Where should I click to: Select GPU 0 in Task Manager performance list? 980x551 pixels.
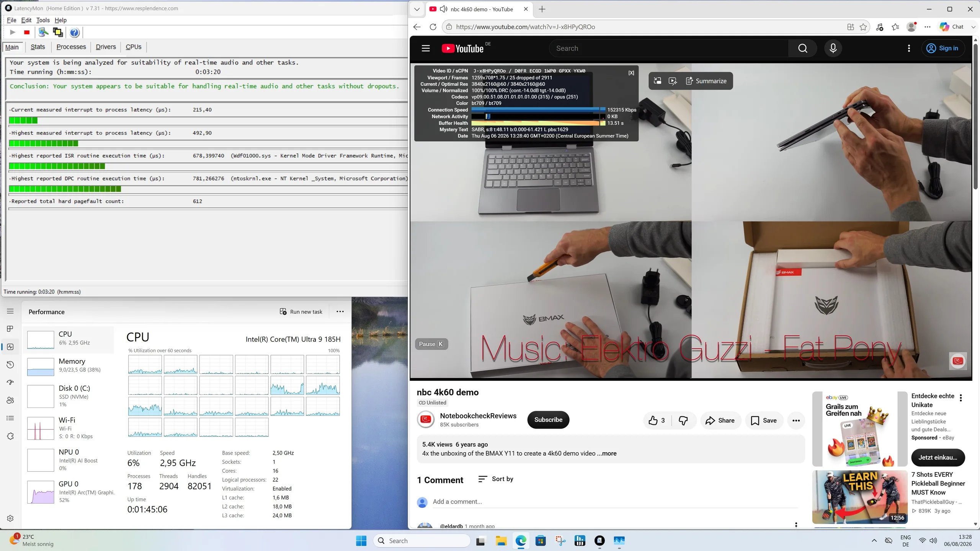69,491
